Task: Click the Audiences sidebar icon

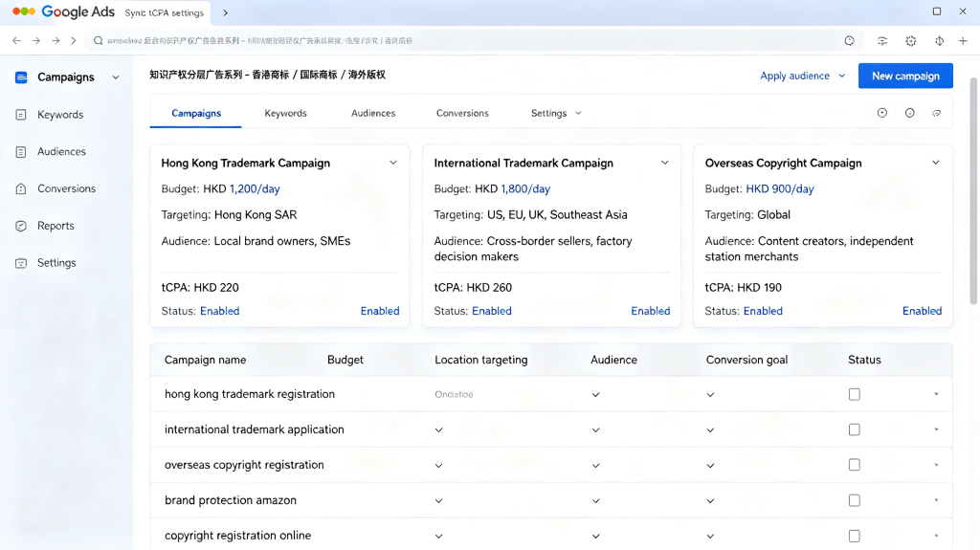Action: coord(21,152)
